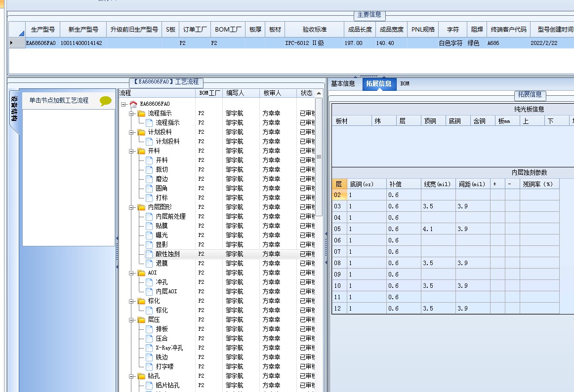Click the 流程指示 folder icon
The width and height of the screenshot is (574, 392).
pyautogui.click(x=141, y=114)
